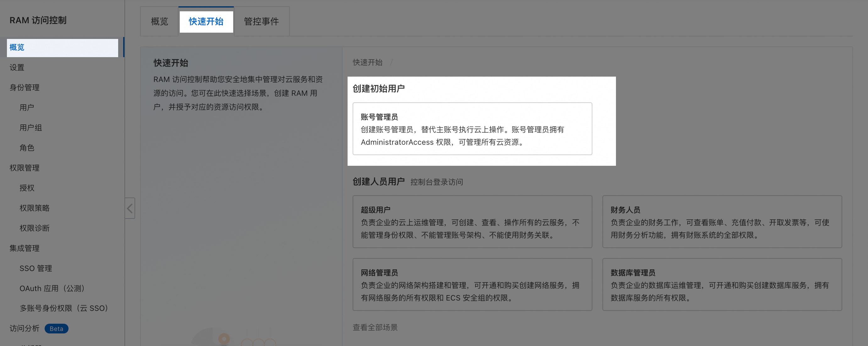
Task: Open SSO 管理 in the sidebar
Action: click(x=36, y=268)
